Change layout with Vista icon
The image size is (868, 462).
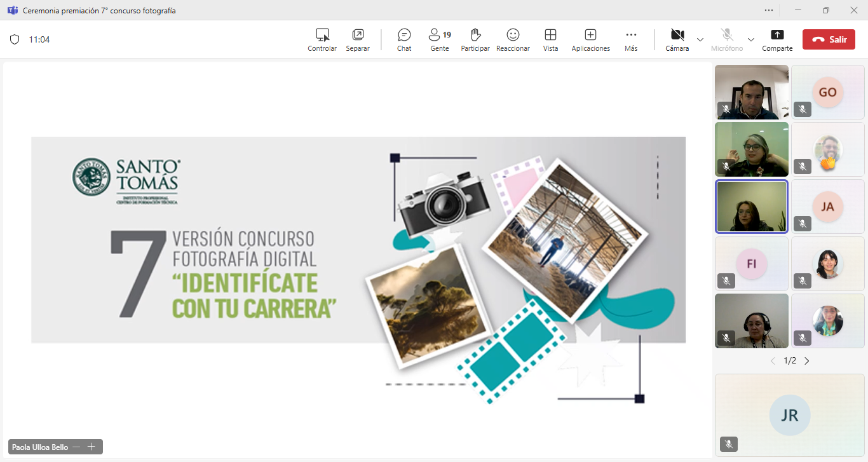(x=550, y=39)
